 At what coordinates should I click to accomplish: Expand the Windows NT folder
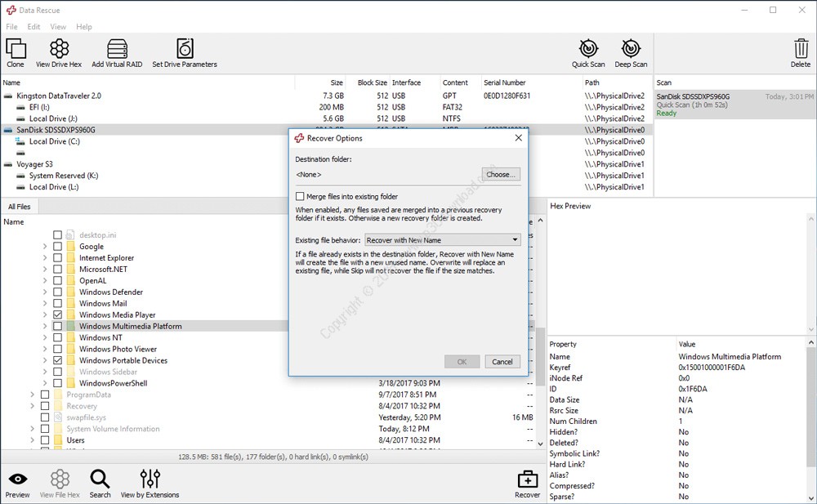pos(45,337)
